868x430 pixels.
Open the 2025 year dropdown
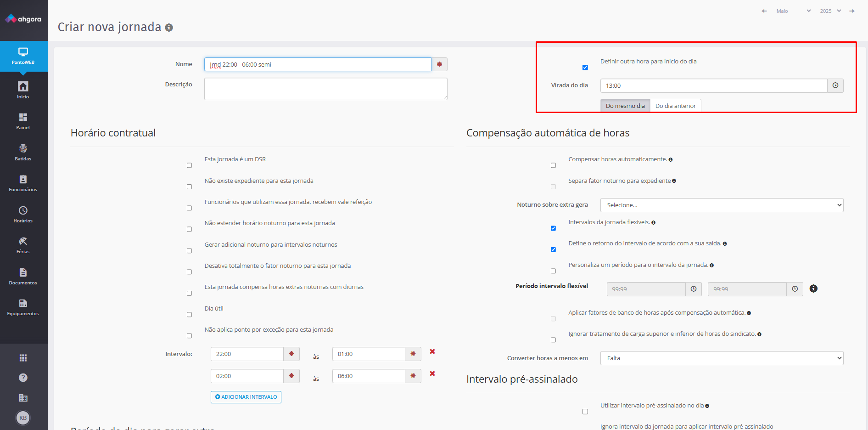point(830,11)
